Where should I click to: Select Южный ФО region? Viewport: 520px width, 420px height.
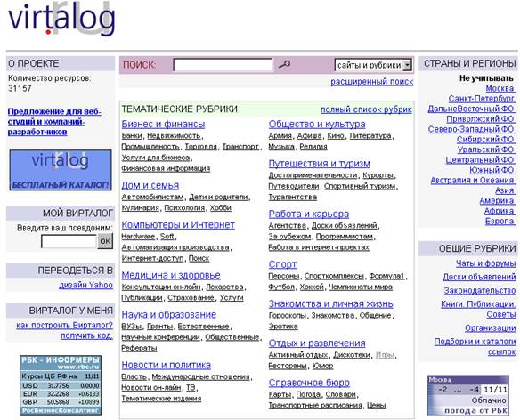[x=492, y=170]
